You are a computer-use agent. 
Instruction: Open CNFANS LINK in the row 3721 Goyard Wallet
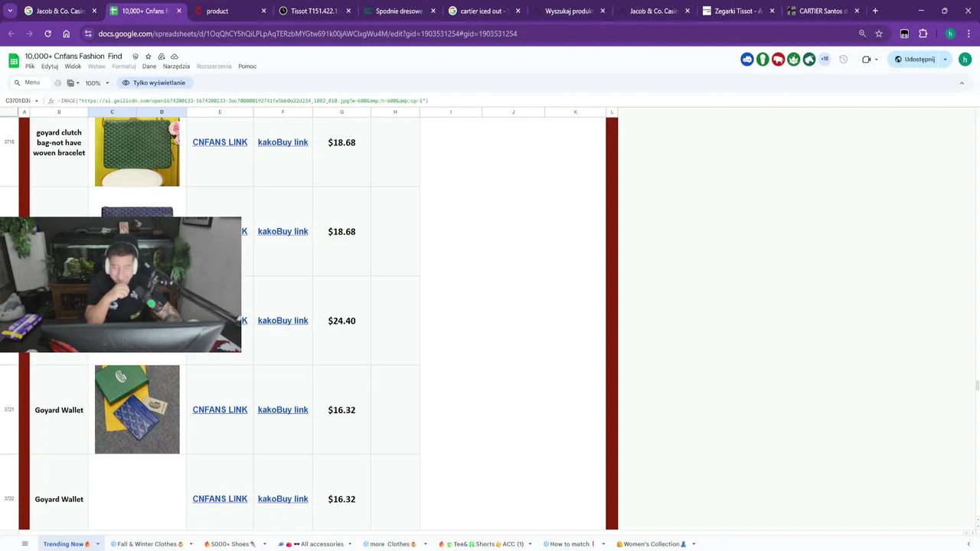tap(220, 410)
